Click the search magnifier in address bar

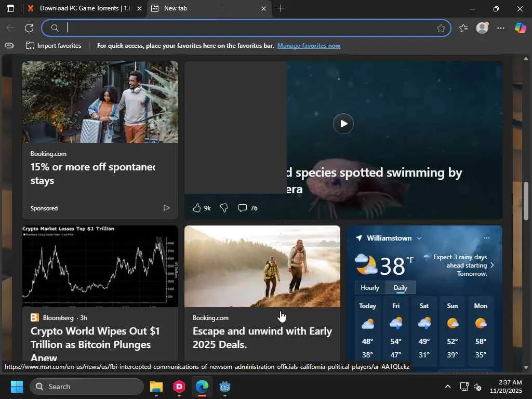point(55,28)
